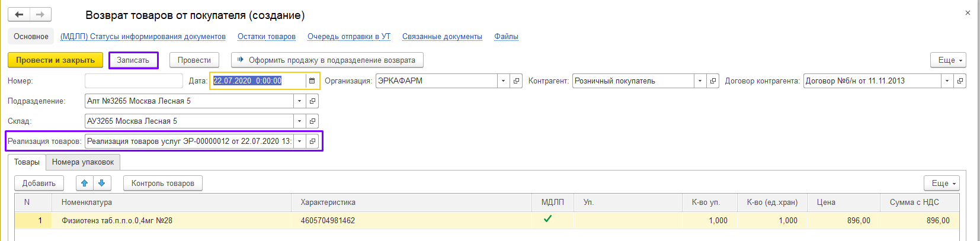This screenshot has height=241, width=980.
Task: Open the Остатки товаров section
Action: (x=267, y=36)
